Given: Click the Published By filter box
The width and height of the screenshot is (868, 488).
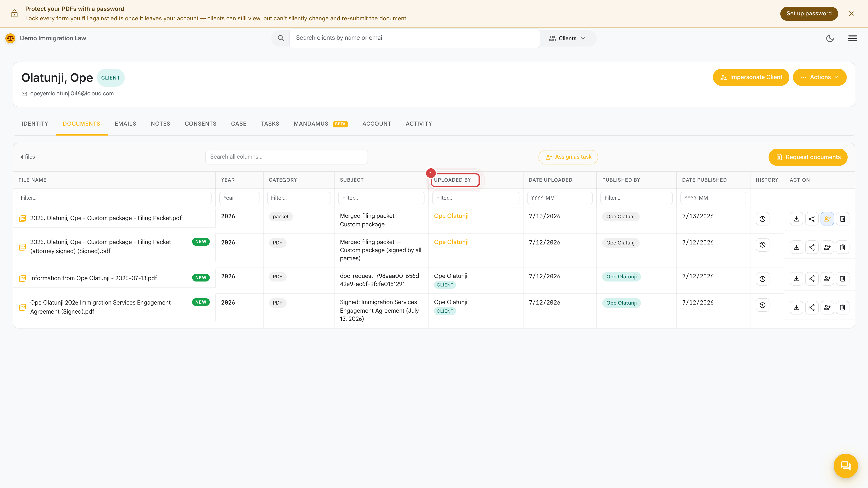Looking at the screenshot, I should coord(636,198).
